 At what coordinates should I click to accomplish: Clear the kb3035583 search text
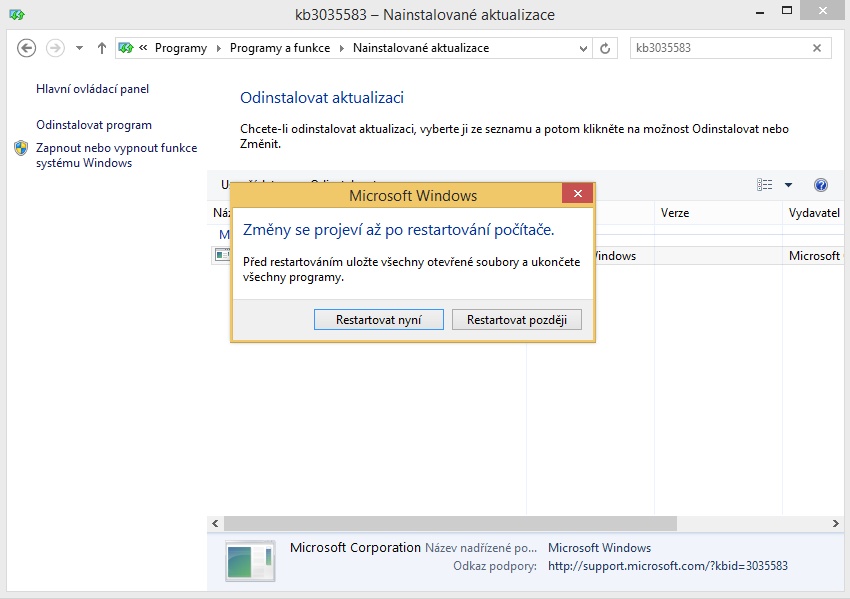point(817,48)
